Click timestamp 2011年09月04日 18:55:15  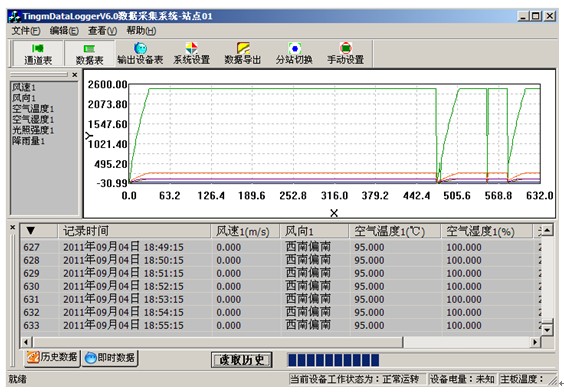pyautogui.click(x=123, y=325)
